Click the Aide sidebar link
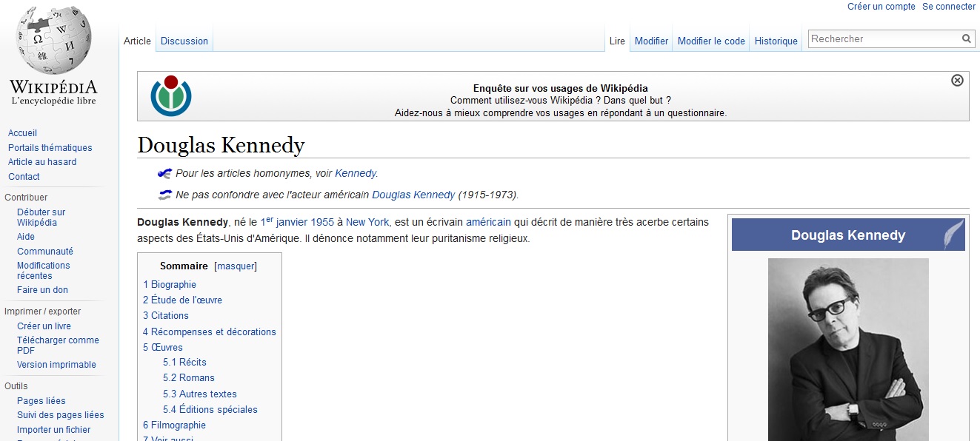This screenshot has width=980, height=441. [26, 237]
